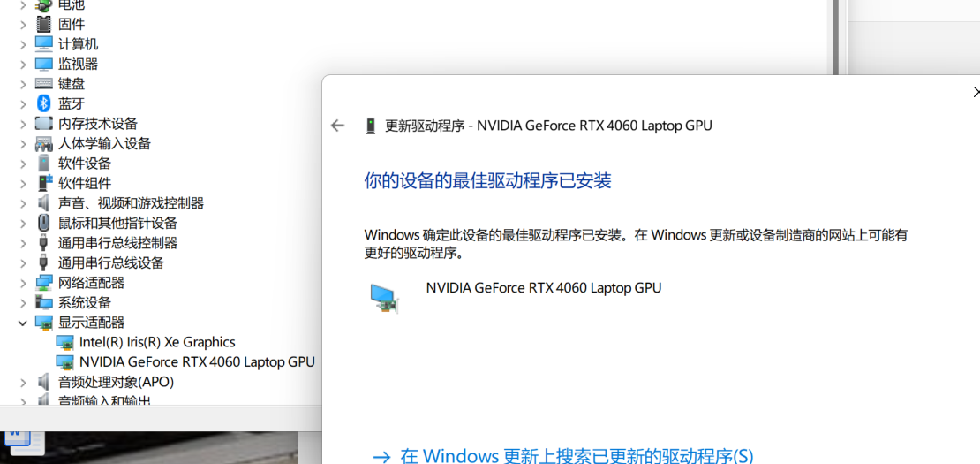The width and height of the screenshot is (980, 464).
Task: Select Intel(R) Iris(R) Xe Graphics entry
Action: 157,342
